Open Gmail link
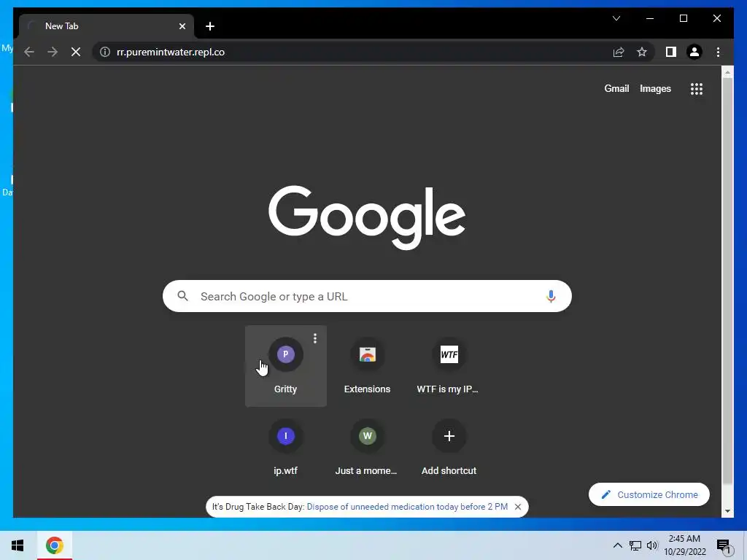Image resolution: width=747 pixels, height=560 pixels. click(616, 88)
